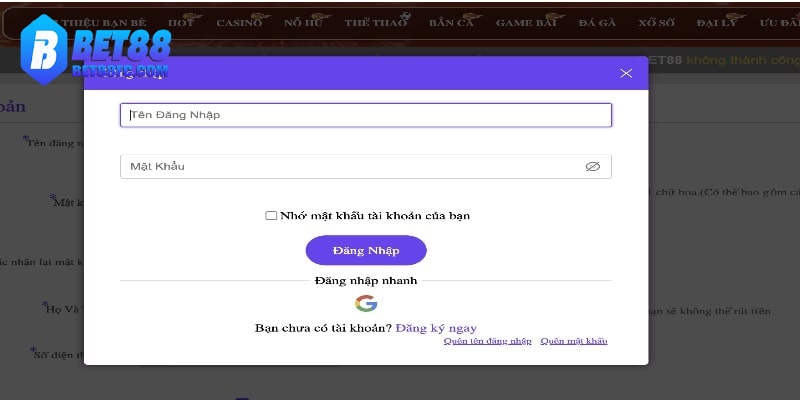Viewport: 800px width, 400px height.
Task: Toggle password visibility eye icon
Action: 592,166
